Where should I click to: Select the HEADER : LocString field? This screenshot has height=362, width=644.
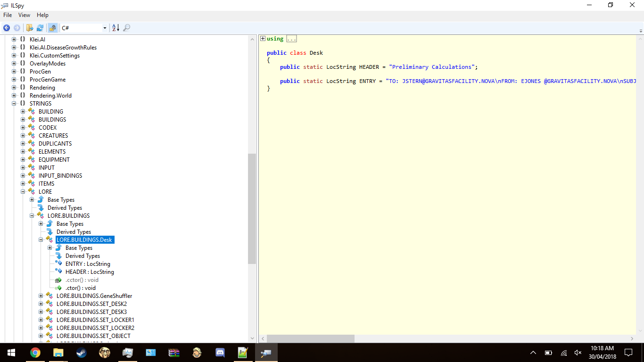90,272
